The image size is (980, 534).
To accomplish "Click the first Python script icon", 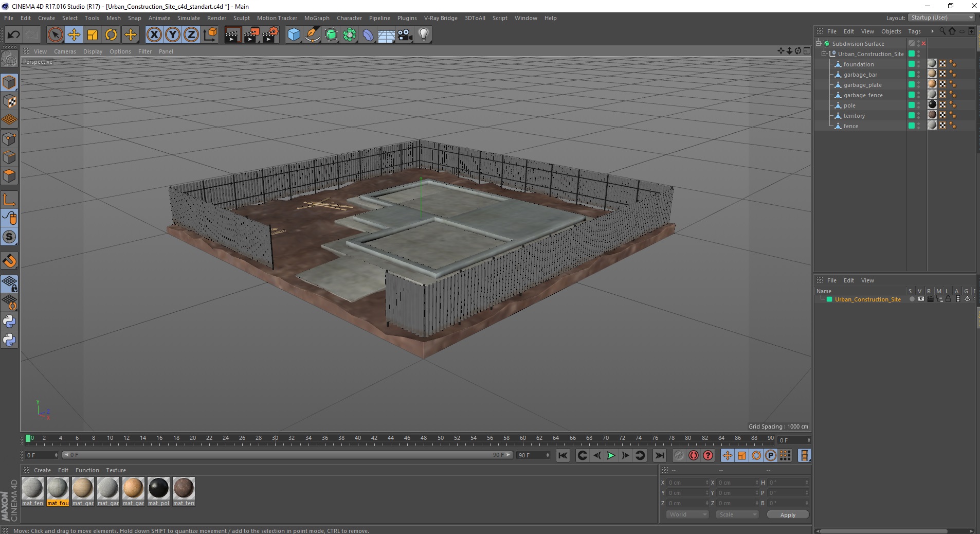I will (9, 322).
